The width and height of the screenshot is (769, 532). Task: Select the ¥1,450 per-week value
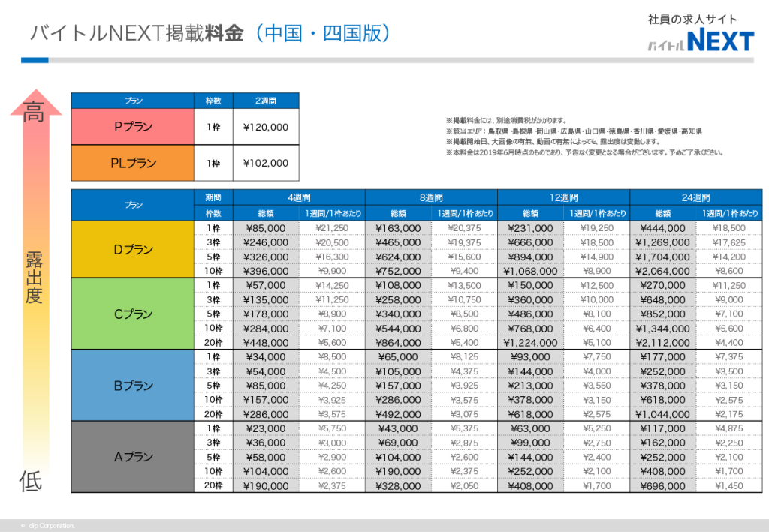pos(729,486)
